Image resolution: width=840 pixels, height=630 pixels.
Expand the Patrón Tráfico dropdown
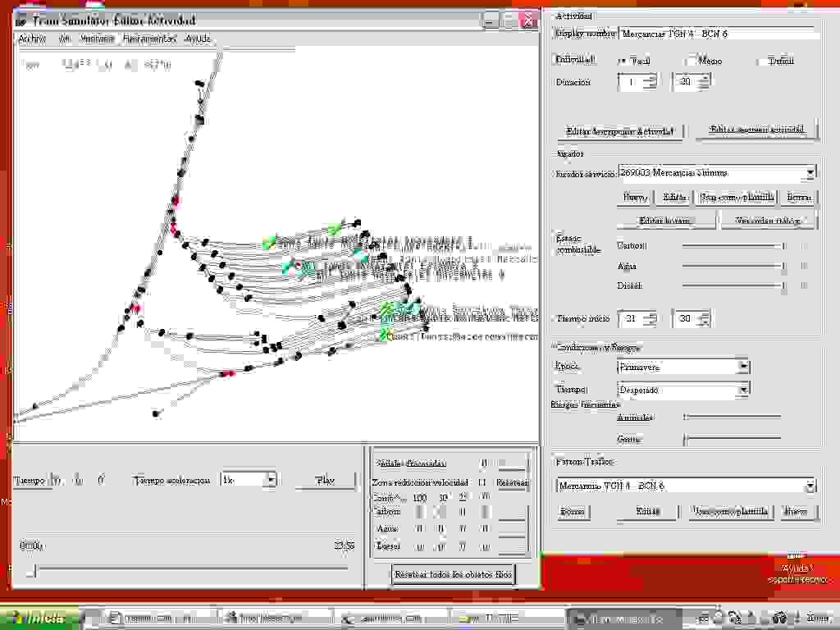pyautogui.click(x=810, y=486)
